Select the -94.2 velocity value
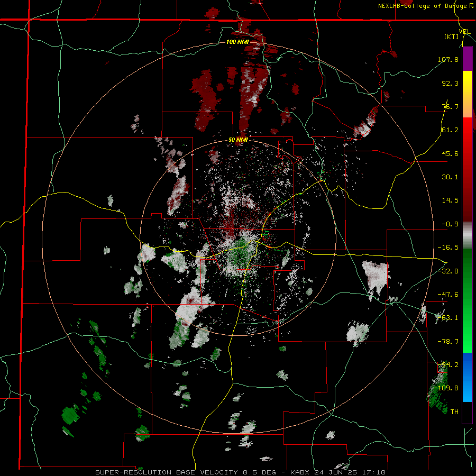 coord(448,365)
